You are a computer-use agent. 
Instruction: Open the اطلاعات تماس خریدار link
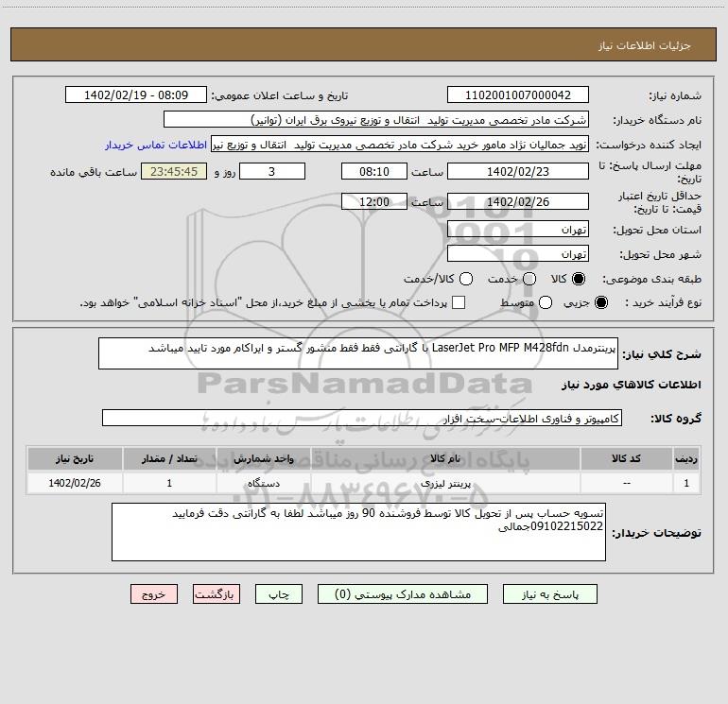click(156, 145)
